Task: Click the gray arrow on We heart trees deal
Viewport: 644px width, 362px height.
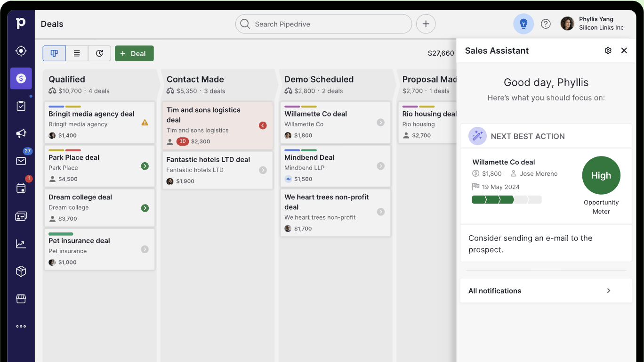Action: (x=381, y=212)
